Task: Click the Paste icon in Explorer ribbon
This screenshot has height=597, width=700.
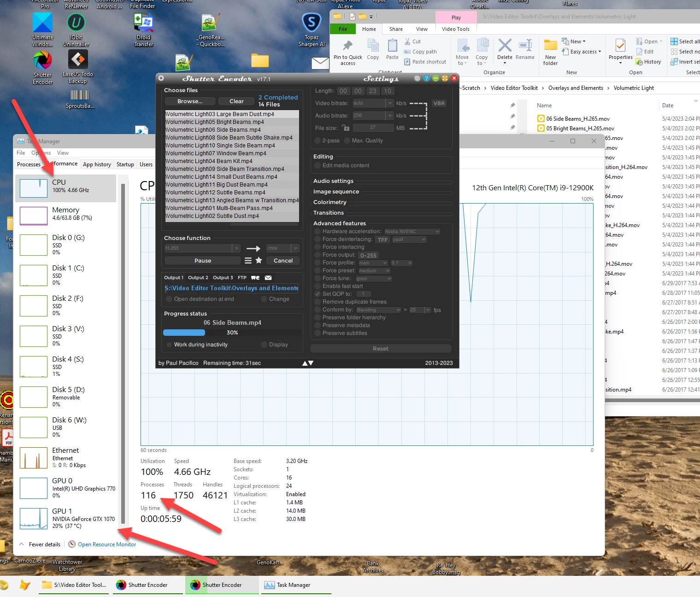Action: (392, 50)
